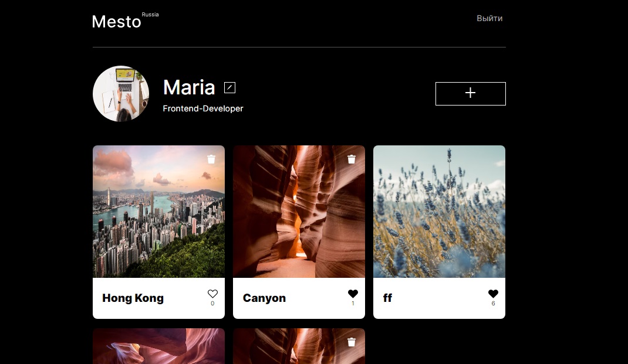Viewport: 628px width, 364px height.
Task: Open the purple canyon photo in bottom row
Action: (x=158, y=346)
